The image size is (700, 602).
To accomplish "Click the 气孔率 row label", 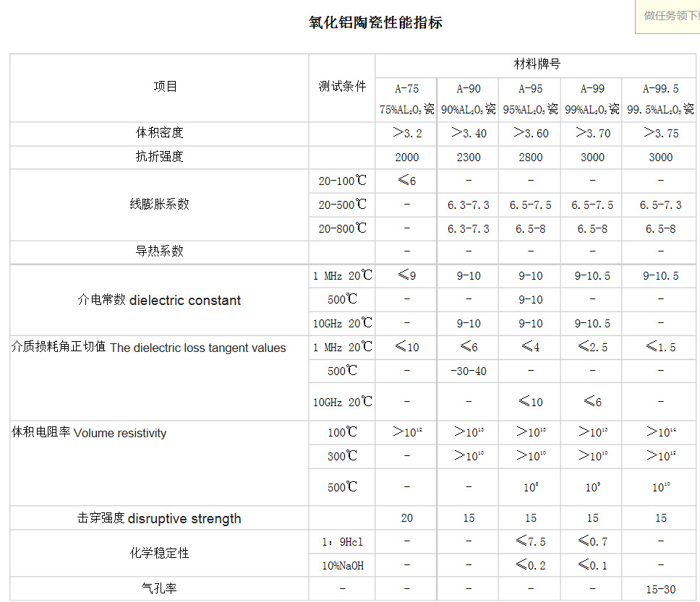I will pos(160,589).
